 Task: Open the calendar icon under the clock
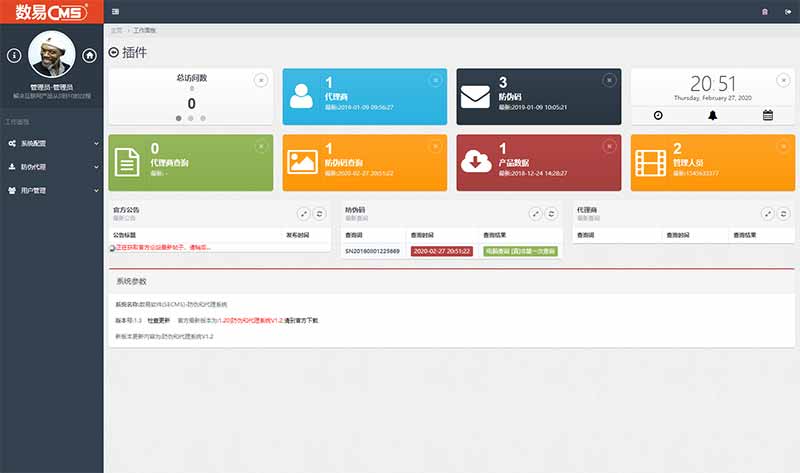pos(768,115)
